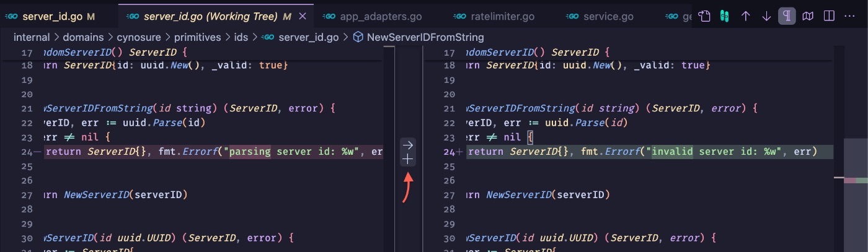Click line number 24 in the left pane

[26, 152]
